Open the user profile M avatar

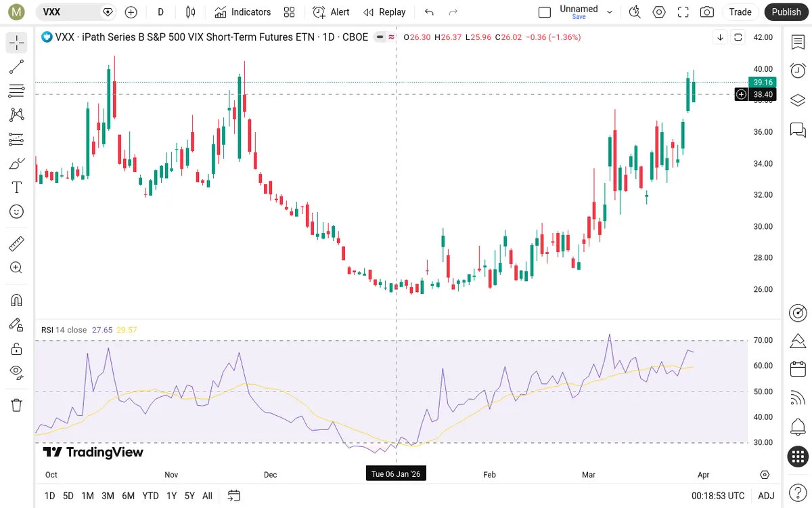[x=17, y=12]
